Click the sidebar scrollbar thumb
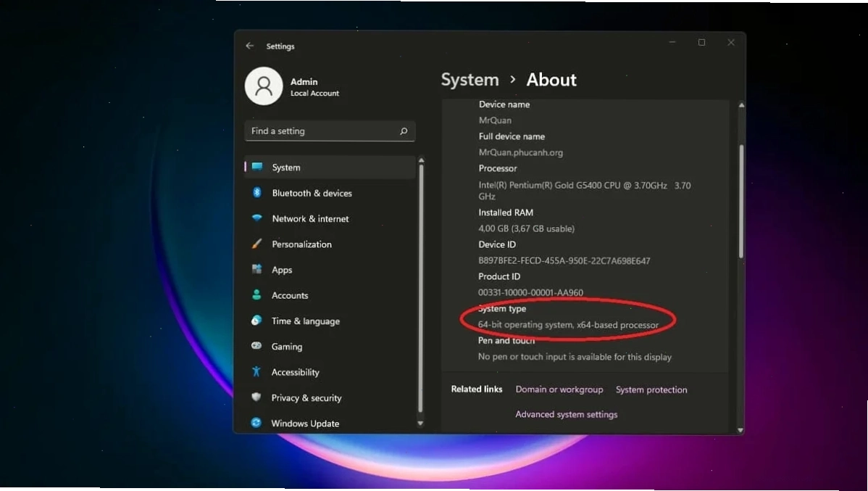This screenshot has height=491, width=868. pyautogui.click(x=421, y=288)
